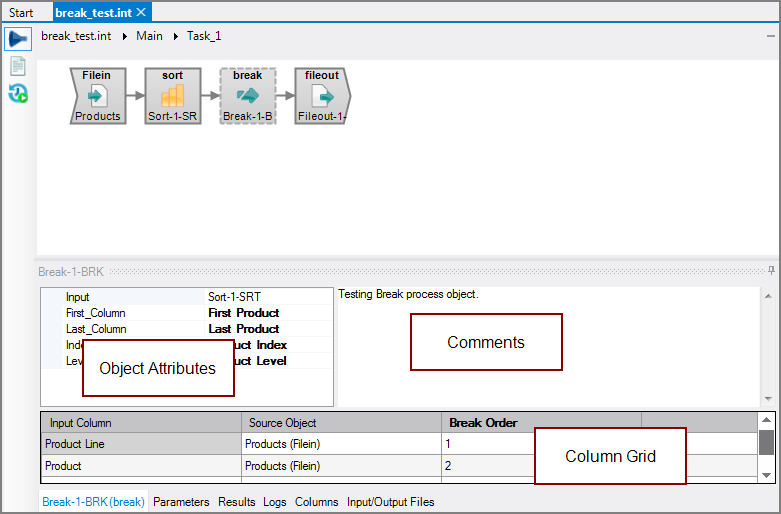This screenshot has width=781, height=514.
Task: Open the Results tab
Action: pyautogui.click(x=237, y=502)
